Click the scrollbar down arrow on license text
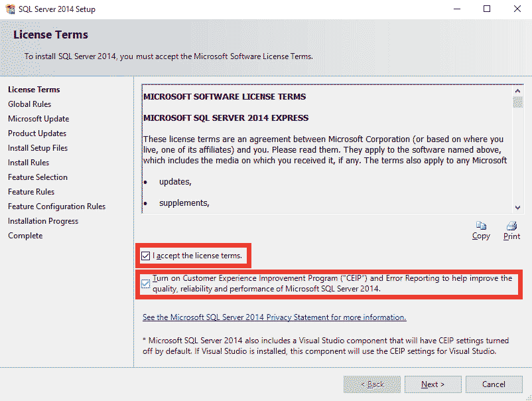 point(518,206)
